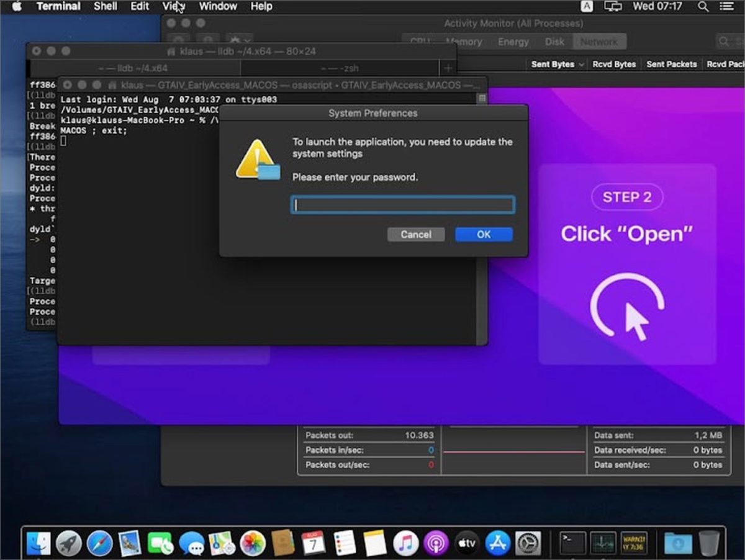This screenshot has height=560, width=745.
Task: Add new tab in lldb Terminal window
Action: pos(448,68)
